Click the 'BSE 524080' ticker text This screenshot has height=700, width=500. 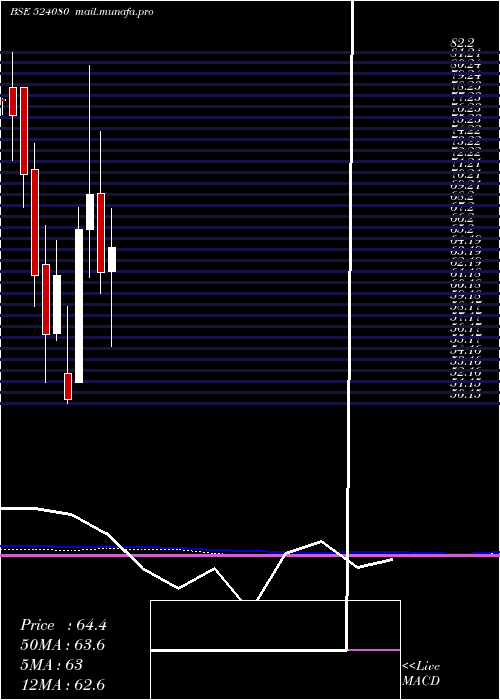pyautogui.click(x=39, y=12)
